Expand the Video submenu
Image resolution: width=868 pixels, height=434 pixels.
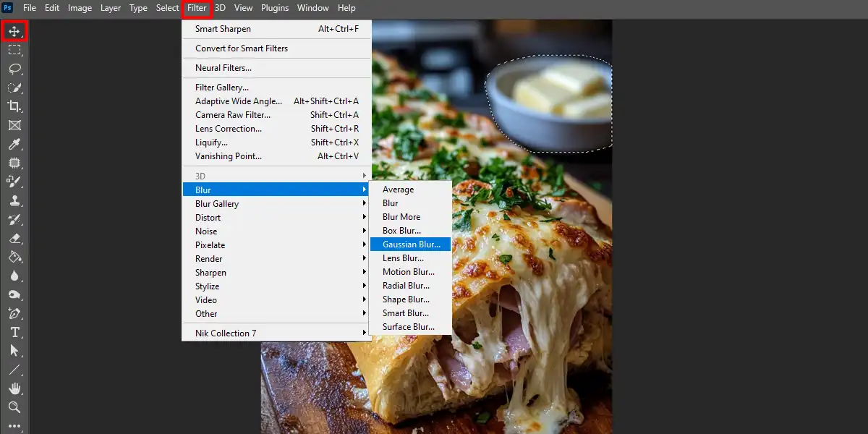click(276, 300)
